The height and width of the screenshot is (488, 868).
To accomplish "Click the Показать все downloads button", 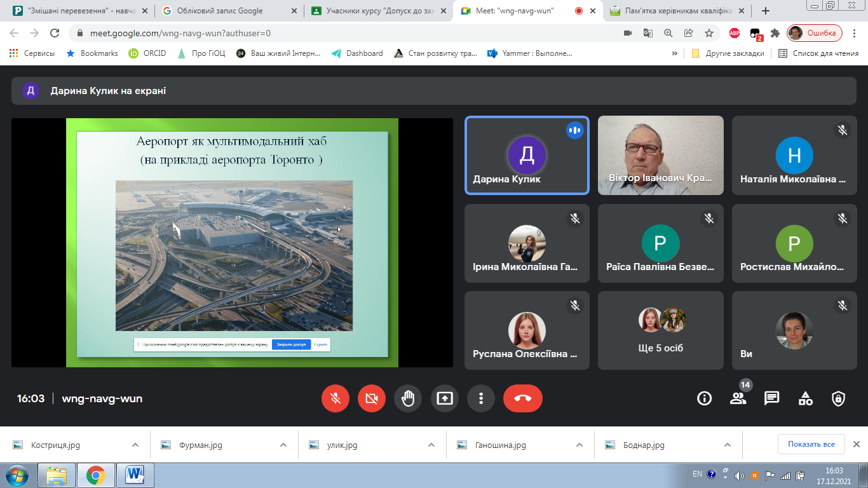I will [811, 444].
